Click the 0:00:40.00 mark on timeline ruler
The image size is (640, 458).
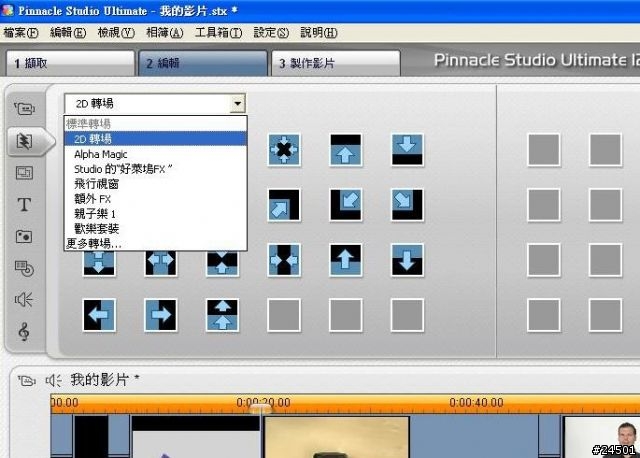(476, 402)
